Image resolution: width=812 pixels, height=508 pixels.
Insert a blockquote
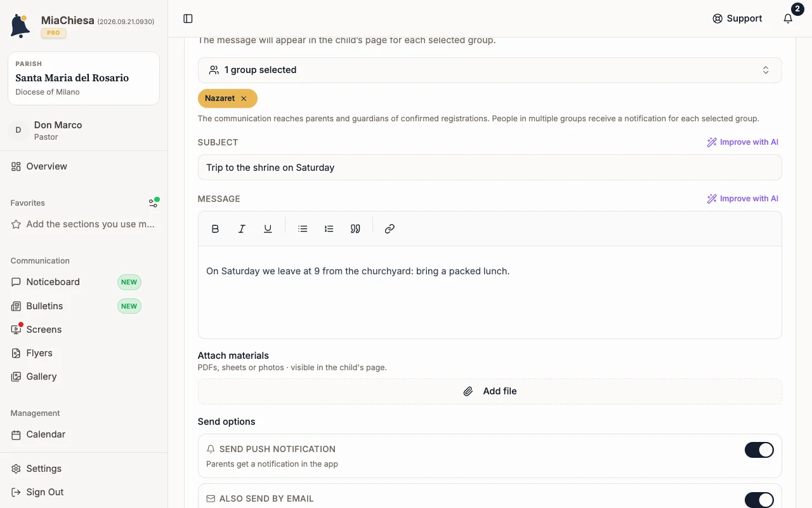click(355, 229)
